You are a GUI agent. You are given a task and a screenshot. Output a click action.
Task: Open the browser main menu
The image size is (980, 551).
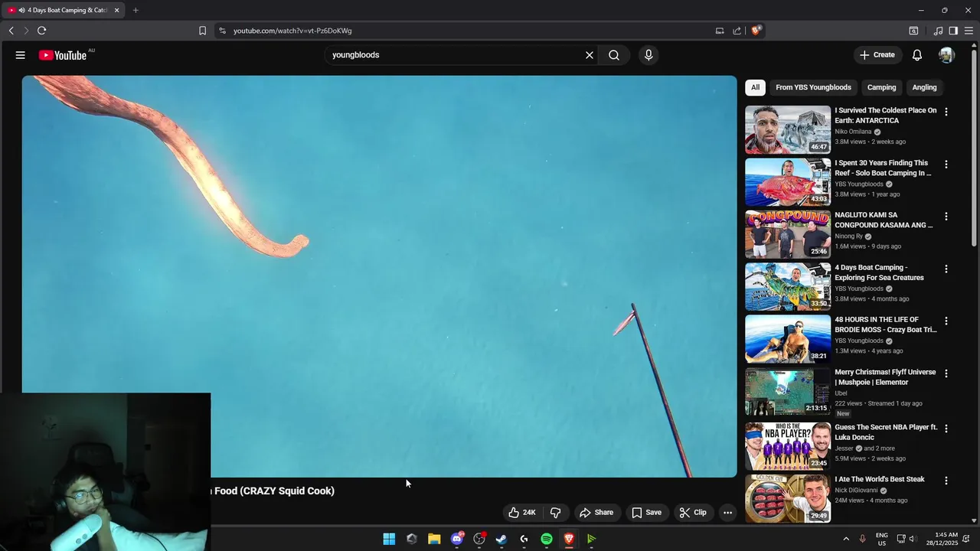969,31
